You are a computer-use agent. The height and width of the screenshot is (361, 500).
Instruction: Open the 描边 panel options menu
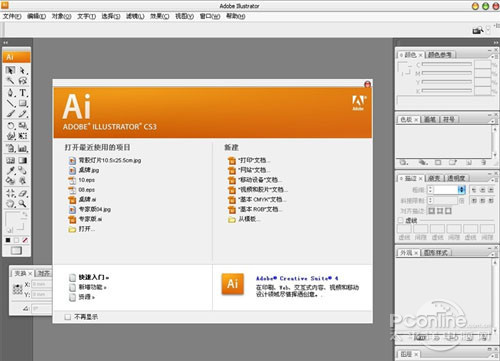point(494,180)
